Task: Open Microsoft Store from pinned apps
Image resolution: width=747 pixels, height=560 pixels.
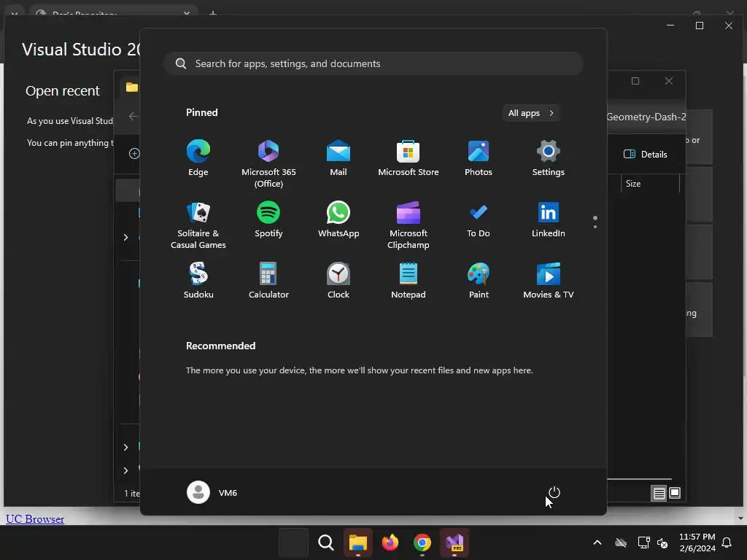Action: pos(409,158)
